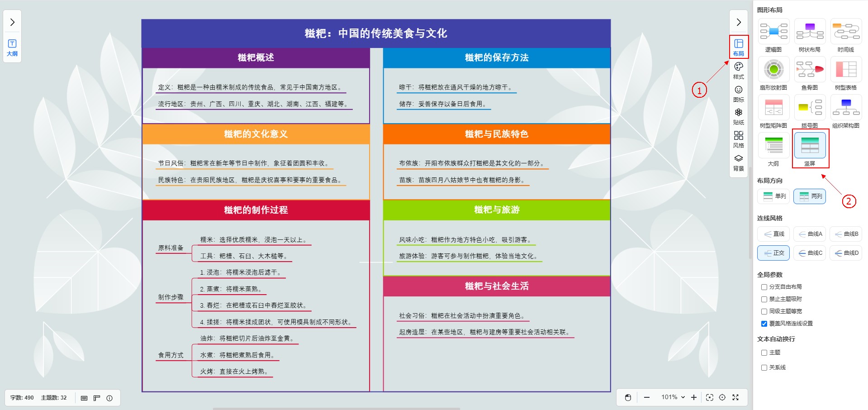Open the 样式 (Style) panel
Image resolution: width=868 pixels, height=410 pixels.
pyautogui.click(x=738, y=70)
